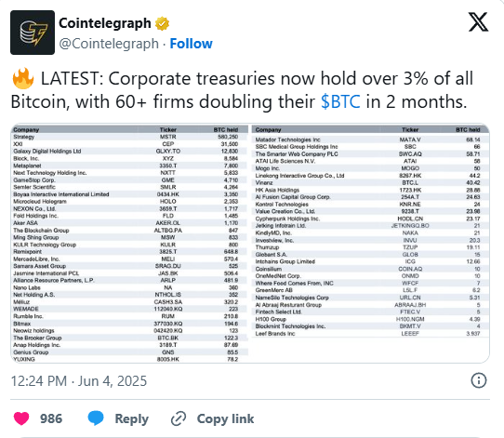Open the left BTC holdings table image

130,244
